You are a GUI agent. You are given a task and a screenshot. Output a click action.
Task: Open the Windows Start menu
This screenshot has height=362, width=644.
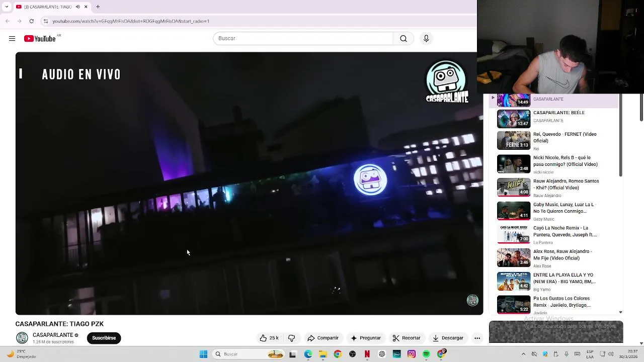pos(203,354)
